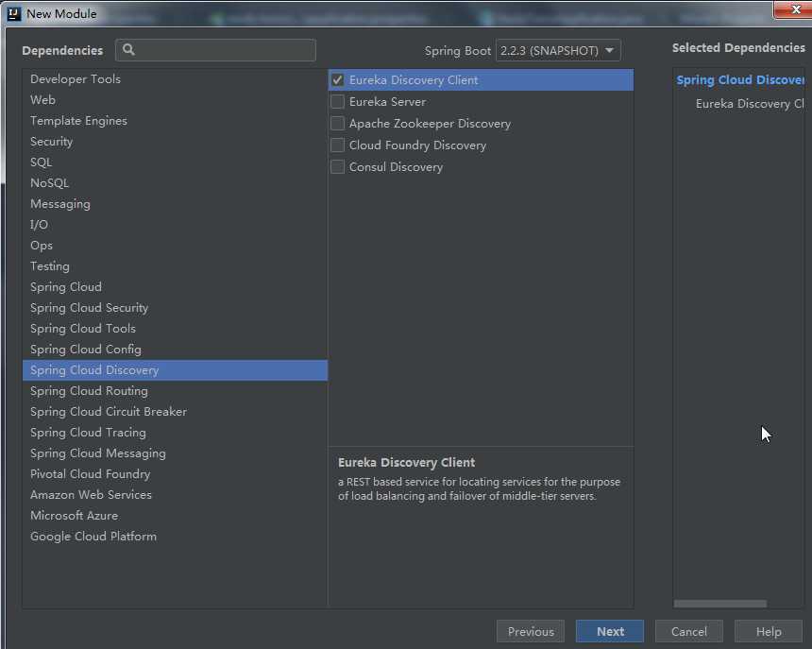The width and height of the screenshot is (812, 649).
Task: Click the search magnifier icon in Dependencies
Action: pos(128,50)
